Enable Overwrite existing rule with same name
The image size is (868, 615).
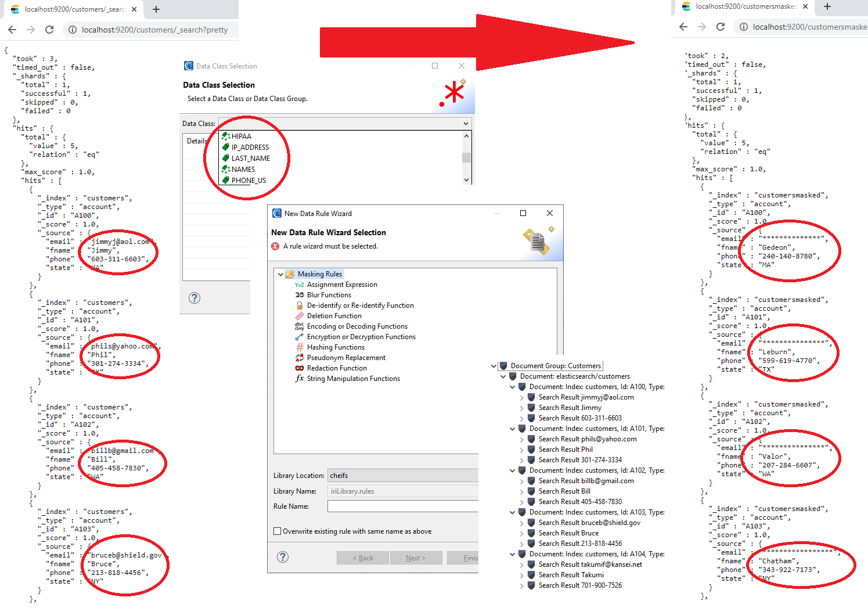(x=278, y=531)
